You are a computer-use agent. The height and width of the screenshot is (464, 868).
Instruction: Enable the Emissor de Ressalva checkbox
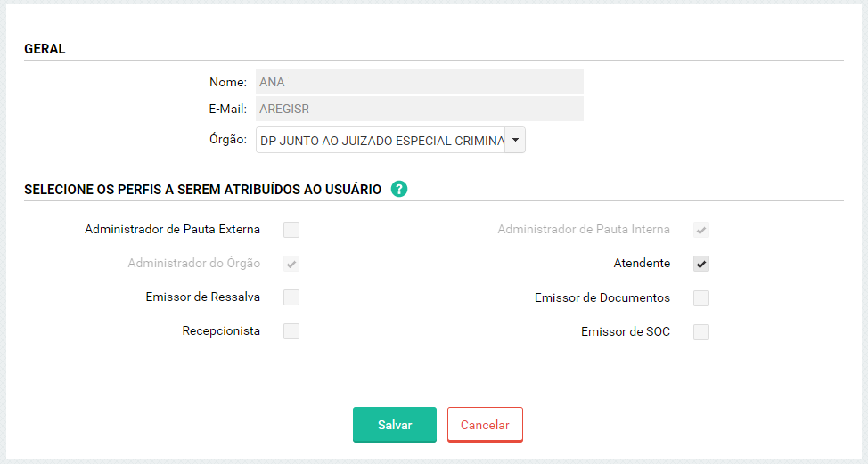291,297
